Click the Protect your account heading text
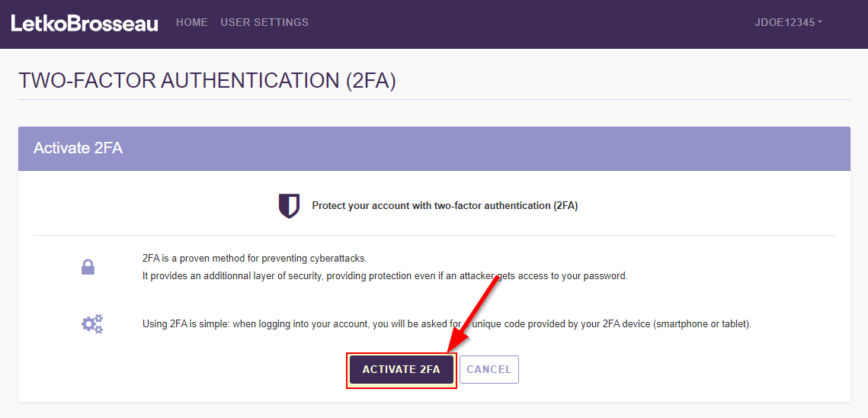 click(444, 206)
